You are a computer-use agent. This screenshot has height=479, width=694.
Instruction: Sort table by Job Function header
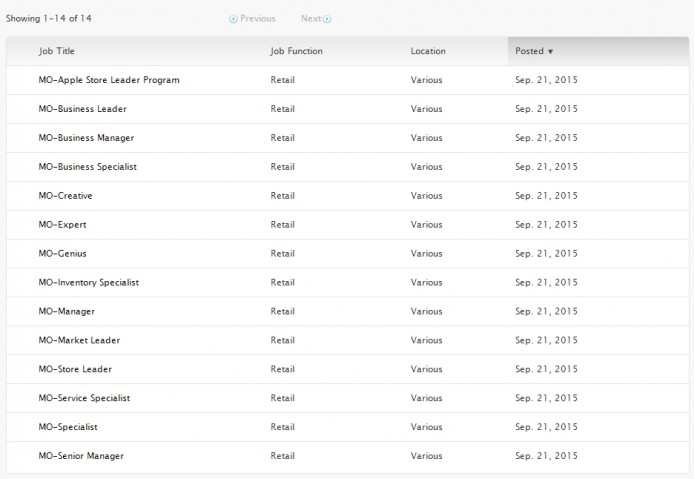coord(296,51)
